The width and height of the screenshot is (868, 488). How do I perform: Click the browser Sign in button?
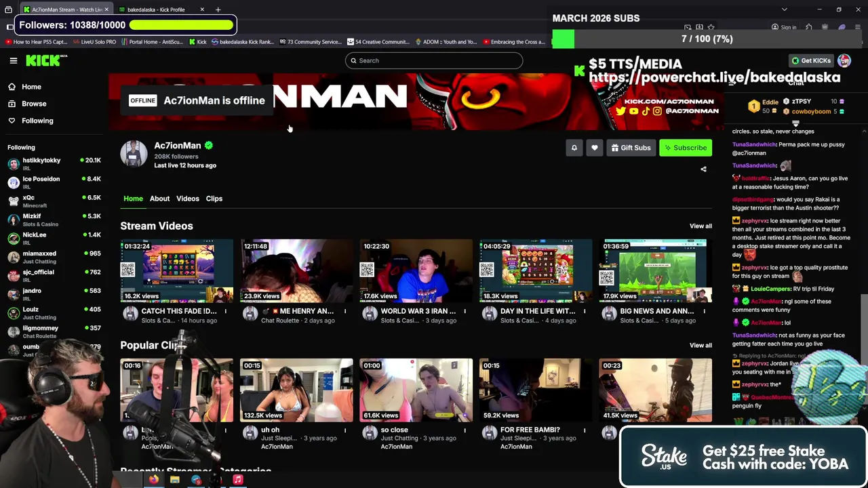(x=783, y=27)
